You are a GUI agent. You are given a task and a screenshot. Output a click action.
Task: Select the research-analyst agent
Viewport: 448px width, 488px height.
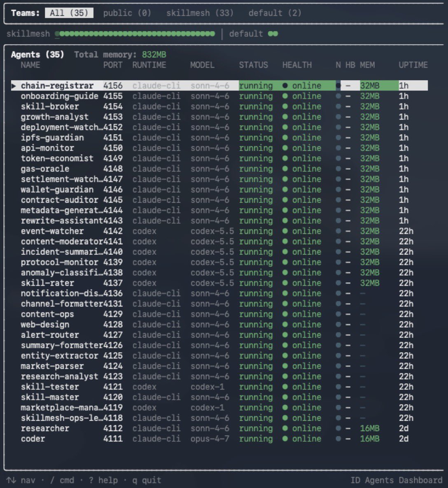coord(219,376)
